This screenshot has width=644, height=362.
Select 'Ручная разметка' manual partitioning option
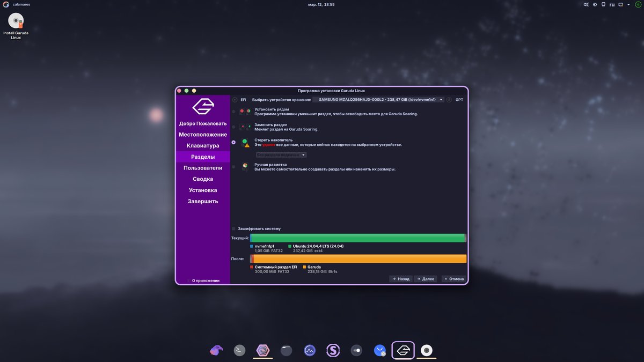(x=233, y=167)
